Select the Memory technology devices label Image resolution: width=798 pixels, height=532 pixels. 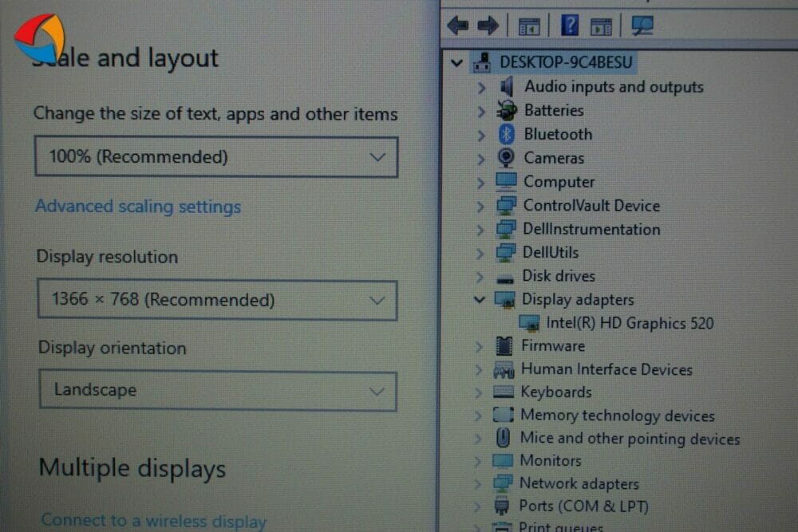coord(618,416)
